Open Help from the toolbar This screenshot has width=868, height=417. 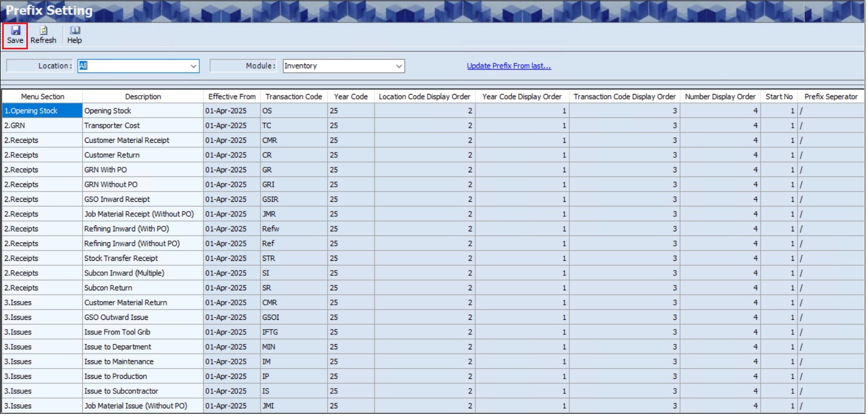coord(75,35)
